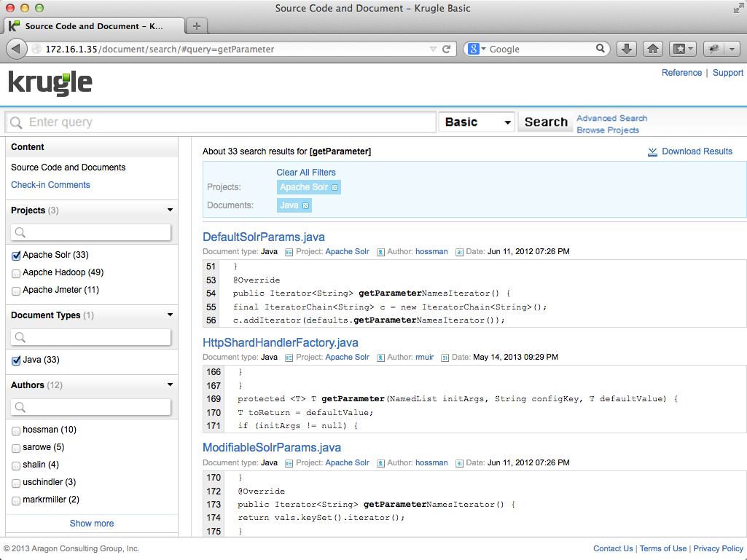Remove Apache Solr filter via x icon
The image size is (747, 560).
click(335, 188)
